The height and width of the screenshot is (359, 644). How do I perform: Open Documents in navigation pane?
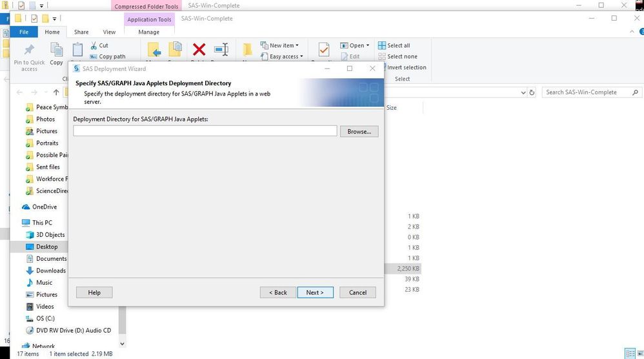click(51, 259)
